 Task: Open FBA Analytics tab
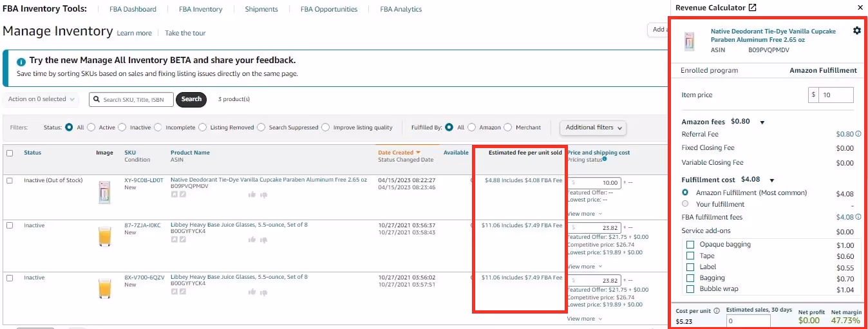coord(401,9)
